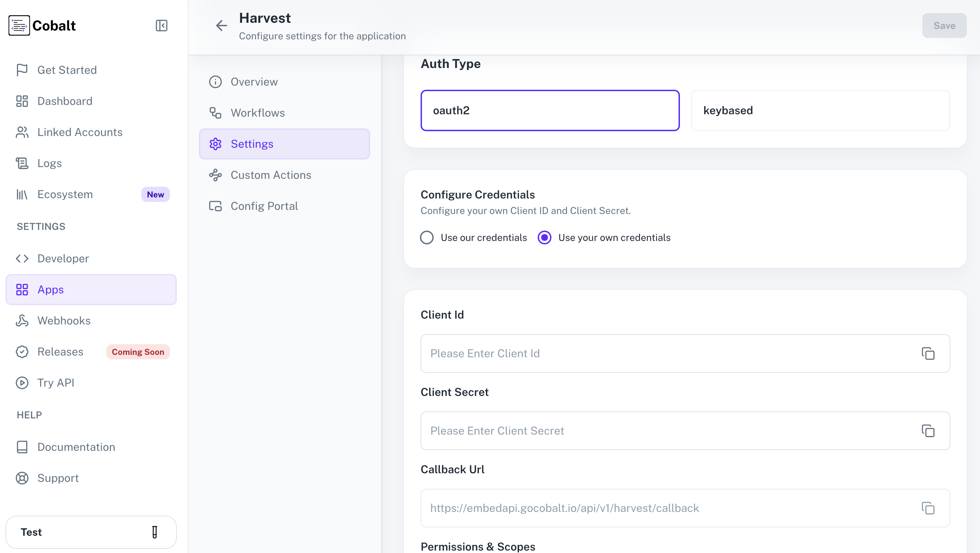Select the Use your own credentials option
The width and height of the screenshot is (980, 553).
click(x=545, y=237)
